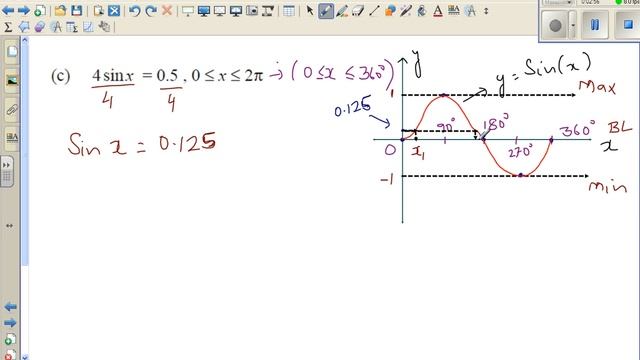This screenshot has height=360, width=640.
Task: Go to the previous page in top toolbar
Action: (x=8, y=11)
